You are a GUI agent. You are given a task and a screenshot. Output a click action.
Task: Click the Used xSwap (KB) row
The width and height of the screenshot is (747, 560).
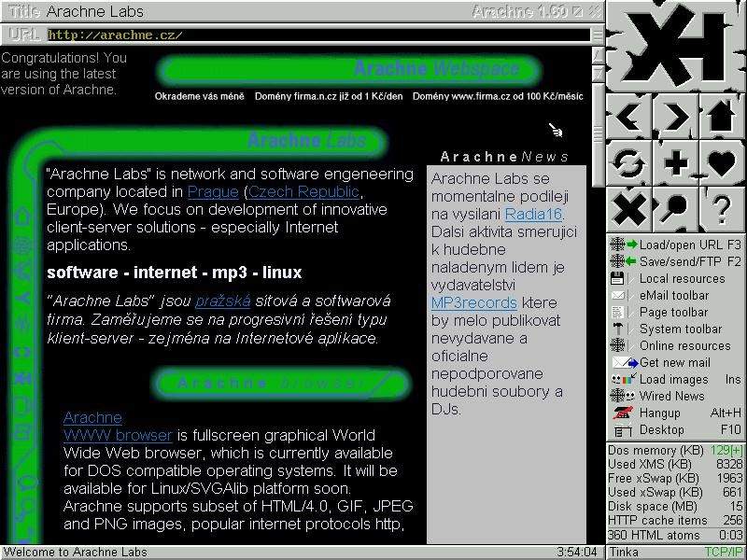tap(675, 492)
